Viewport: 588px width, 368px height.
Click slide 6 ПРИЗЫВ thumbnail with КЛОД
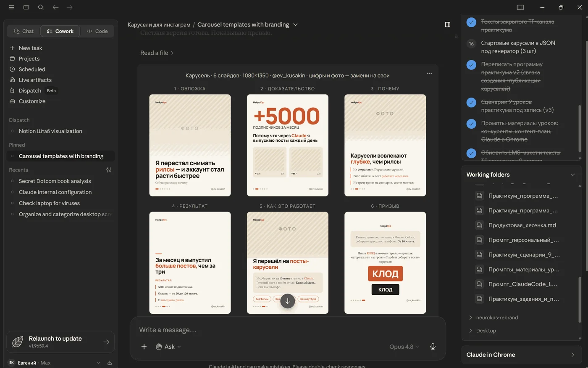pos(385,263)
